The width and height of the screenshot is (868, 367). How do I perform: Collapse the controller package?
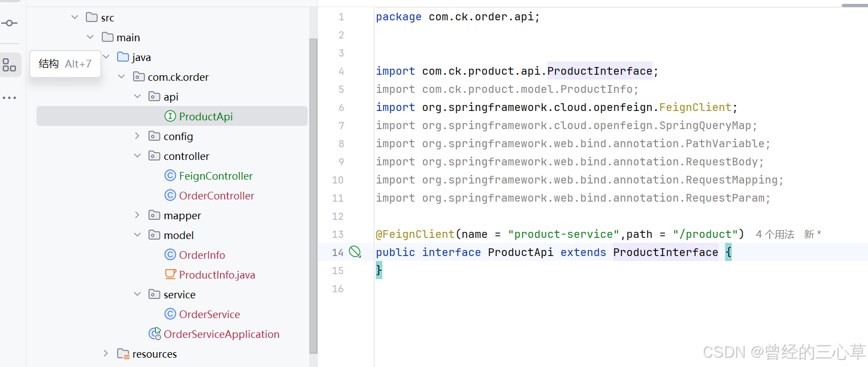coord(137,155)
